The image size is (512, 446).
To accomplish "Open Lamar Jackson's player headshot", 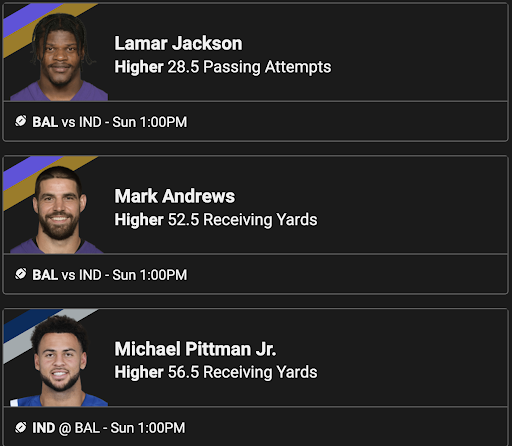I will click(x=59, y=57).
